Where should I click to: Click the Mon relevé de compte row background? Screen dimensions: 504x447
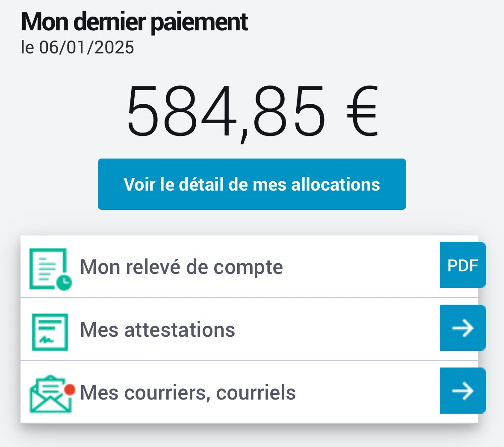249,266
